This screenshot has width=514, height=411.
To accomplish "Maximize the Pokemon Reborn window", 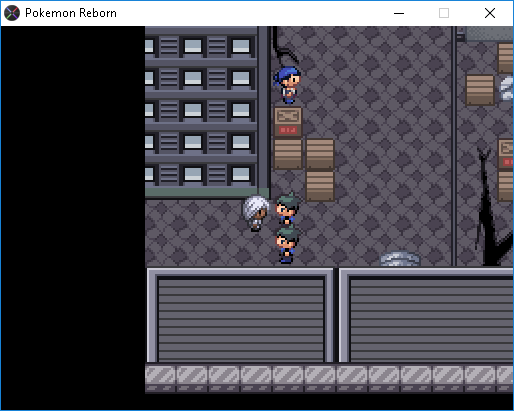I will tap(444, 13).
